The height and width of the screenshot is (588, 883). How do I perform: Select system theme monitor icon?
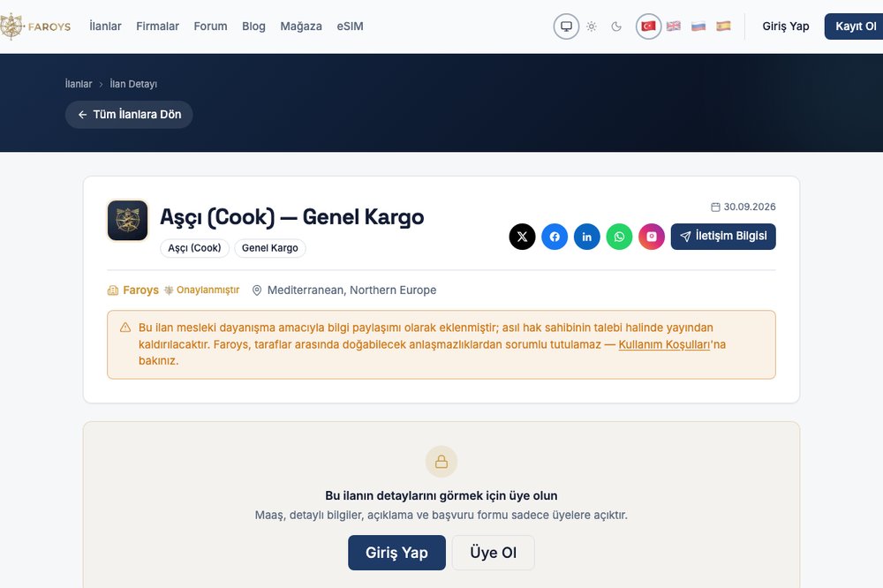pyautogui.click(x=566, y=26)
